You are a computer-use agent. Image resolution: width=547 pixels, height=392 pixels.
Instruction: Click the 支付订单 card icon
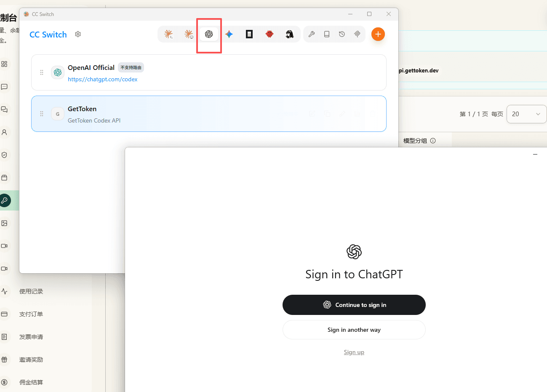4,314
